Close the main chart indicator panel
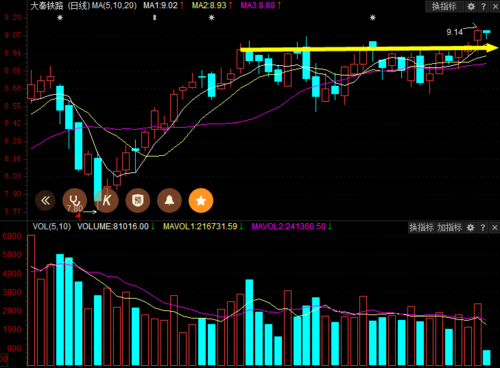This screenshot has height=368, width=500. pyautogui.click(x=495, y=6)
